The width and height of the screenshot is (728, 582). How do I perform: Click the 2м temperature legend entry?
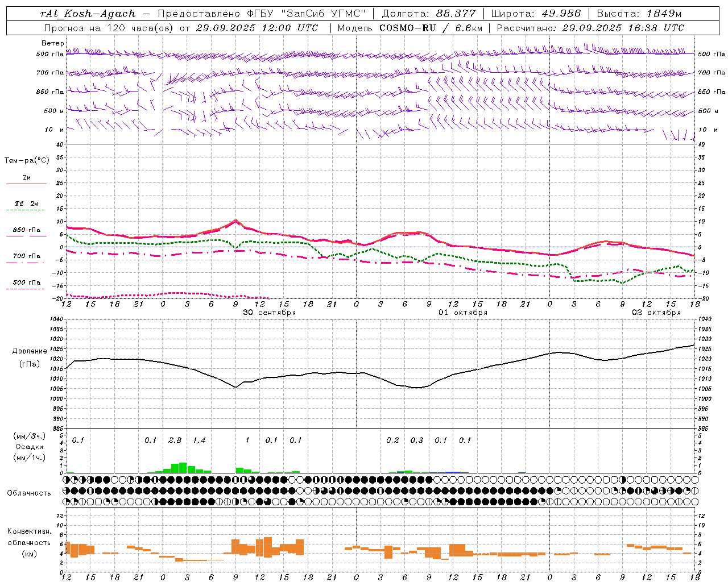coord(27,178)
